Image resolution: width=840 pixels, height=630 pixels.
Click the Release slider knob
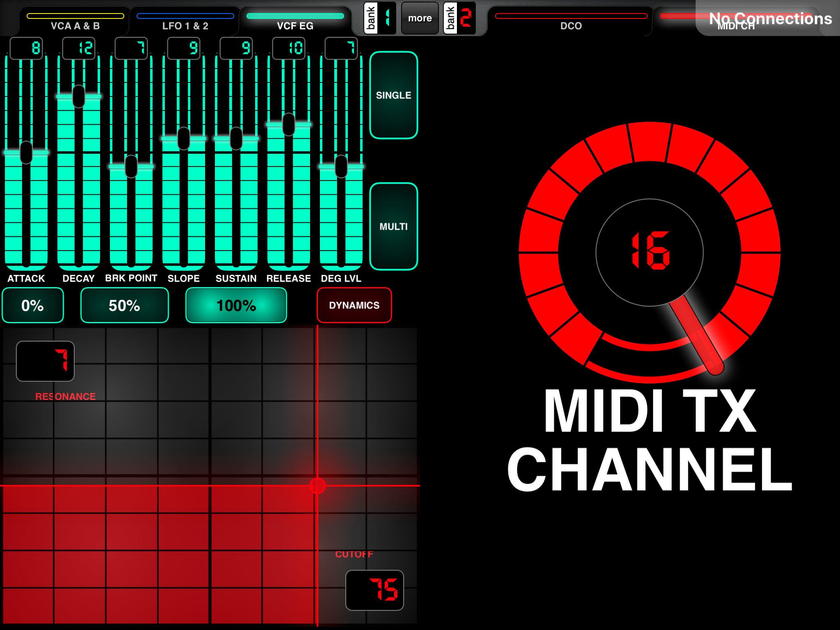[x=289, y=124]
